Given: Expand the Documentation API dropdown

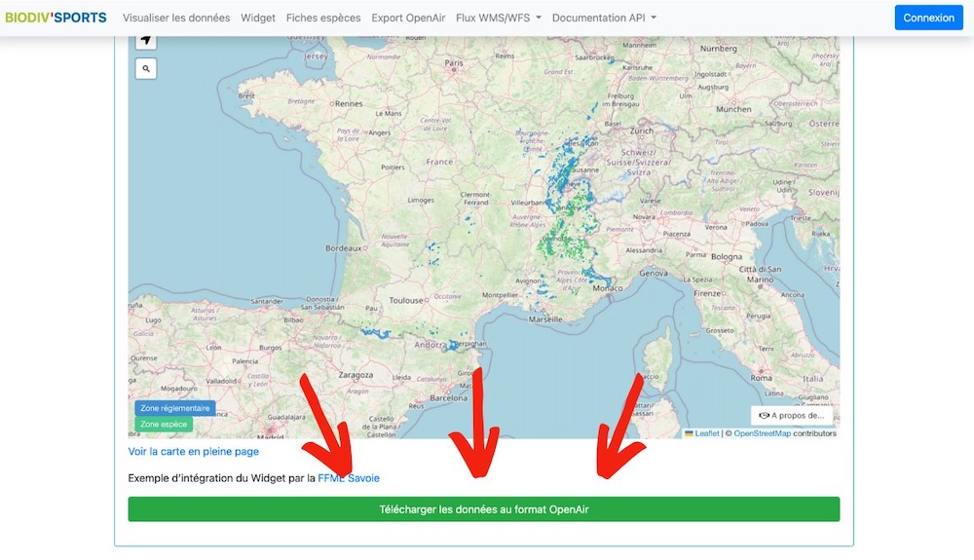Looking at the screenshot, I should (x=604, y=18).
